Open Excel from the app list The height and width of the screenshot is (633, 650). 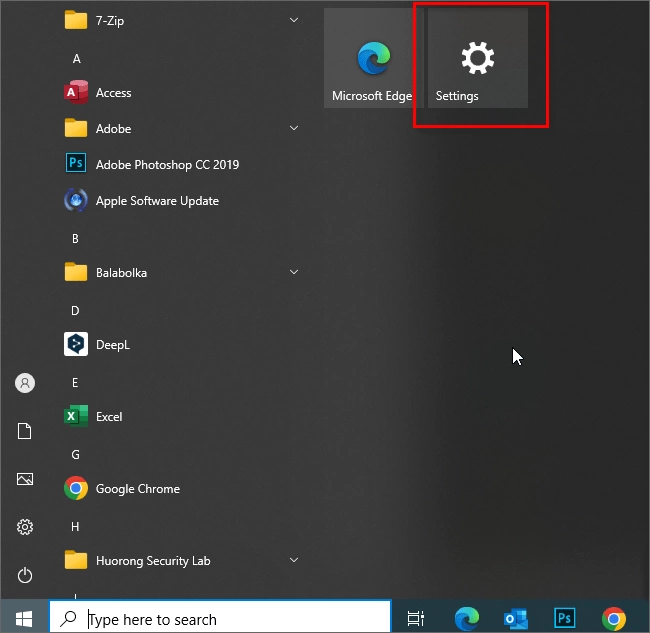pos(181,417)
